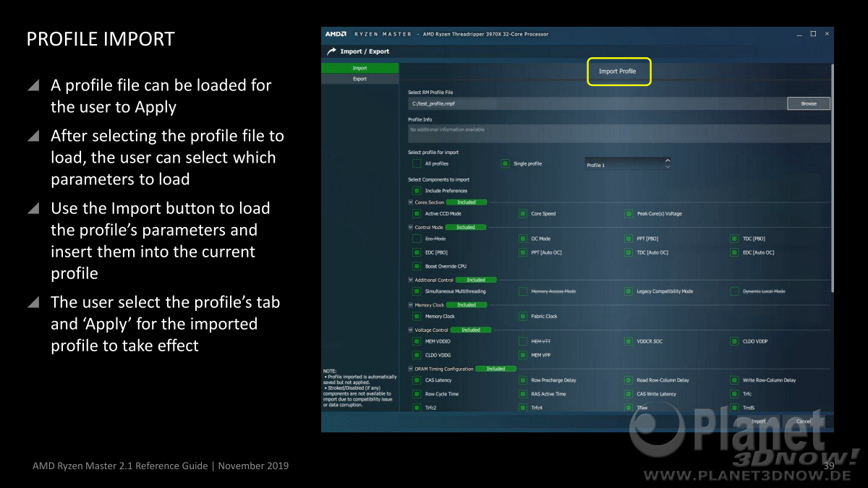Viewport: 868px width, 488px height.
Task: Uncheck Legacy Compatibility Mode
Action: pos(629,291)
